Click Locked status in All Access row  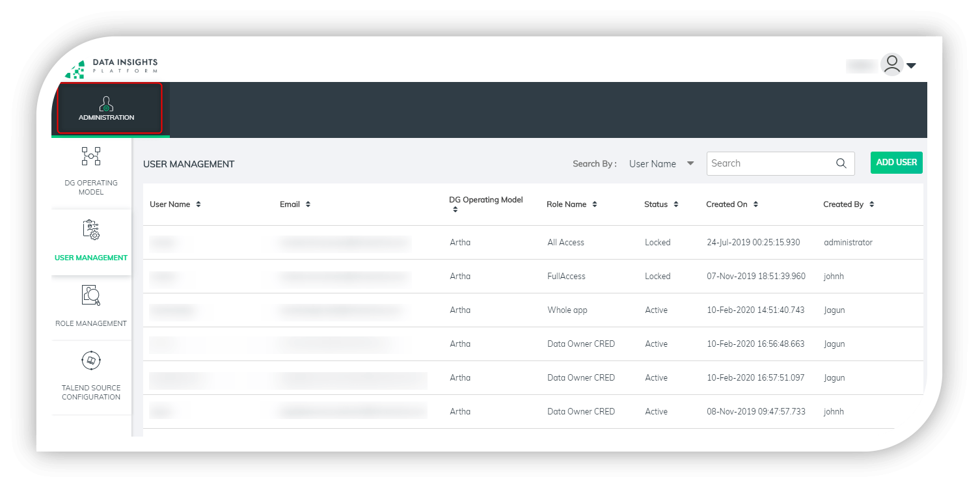click(658, 242)
